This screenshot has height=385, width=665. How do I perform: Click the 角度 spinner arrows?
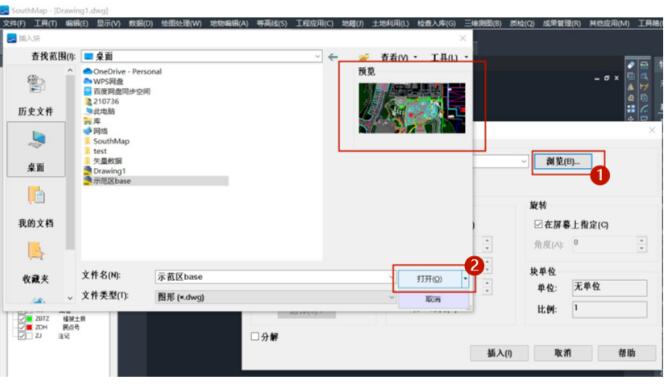(x=643, y=244)
